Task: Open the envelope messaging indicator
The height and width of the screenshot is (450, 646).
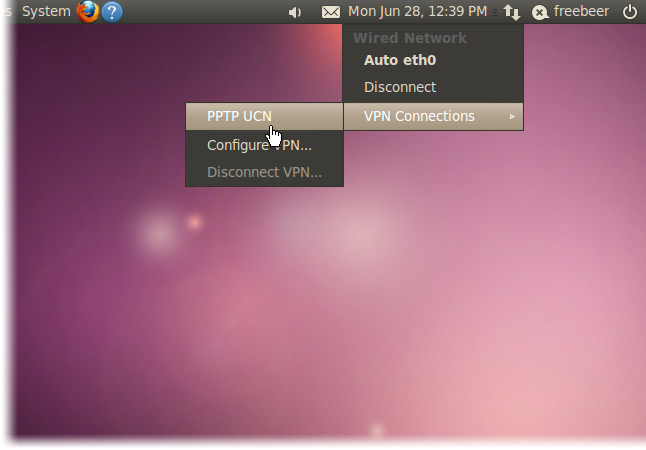Action: [331, 12]
